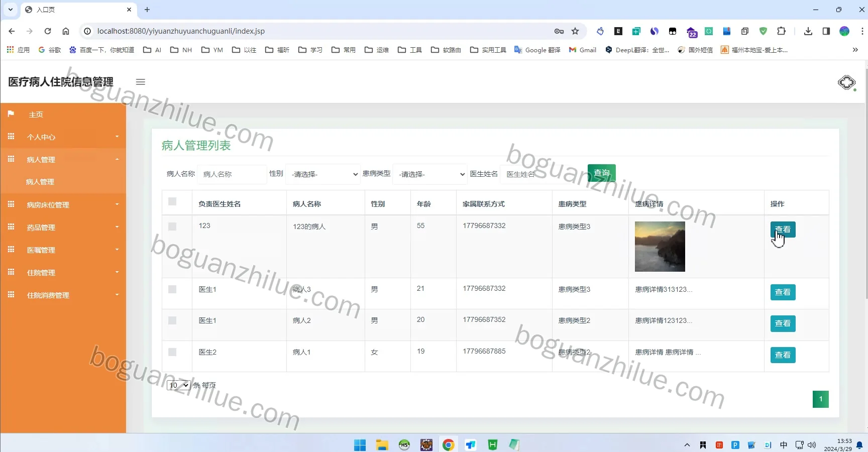This screenshot has height=452, width=868.
Task: Expand 住院管理 in the sidebar
Action: (63, 272)
